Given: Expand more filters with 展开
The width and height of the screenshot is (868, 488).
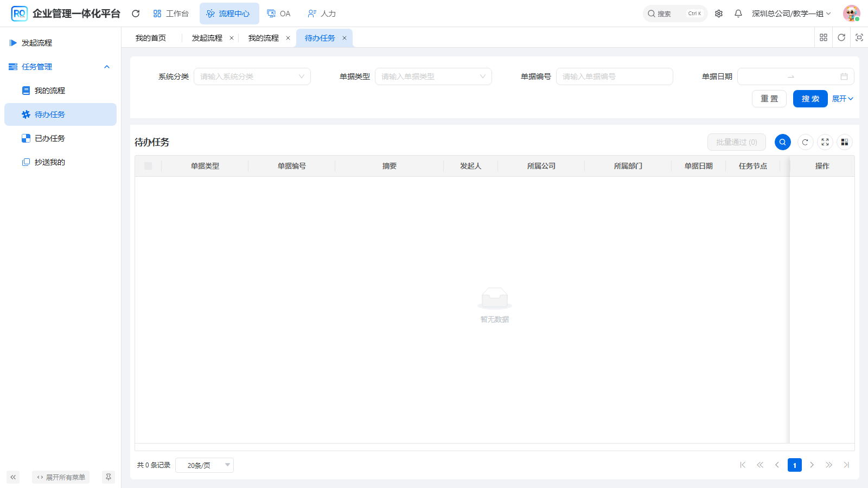Looking at the screenshot, I should [843, 99].
